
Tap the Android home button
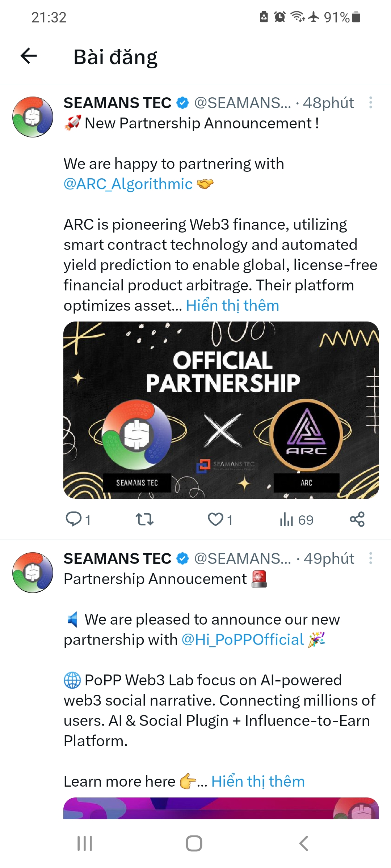pyautogui.click(x=194, y=843)
